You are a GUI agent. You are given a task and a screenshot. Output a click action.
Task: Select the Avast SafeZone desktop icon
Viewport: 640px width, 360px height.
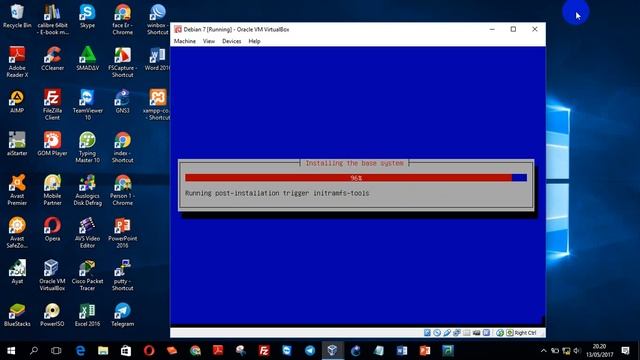point(17,232)
